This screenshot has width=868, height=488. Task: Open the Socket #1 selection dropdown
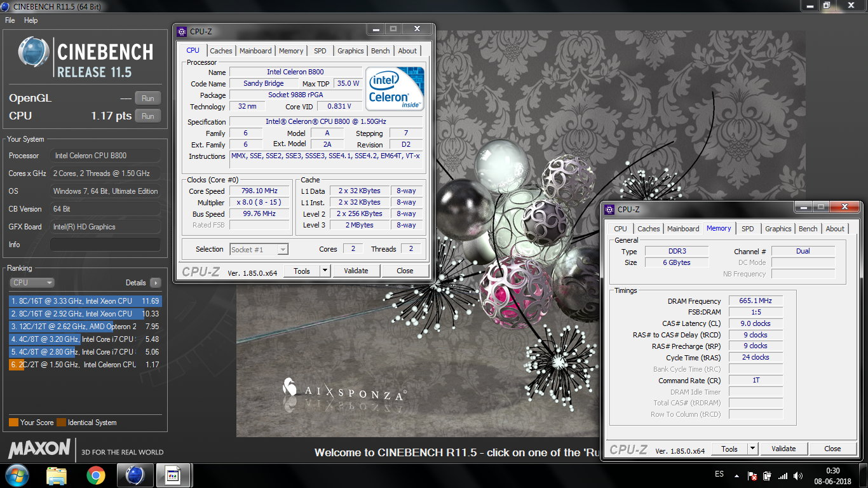[259, 250]
